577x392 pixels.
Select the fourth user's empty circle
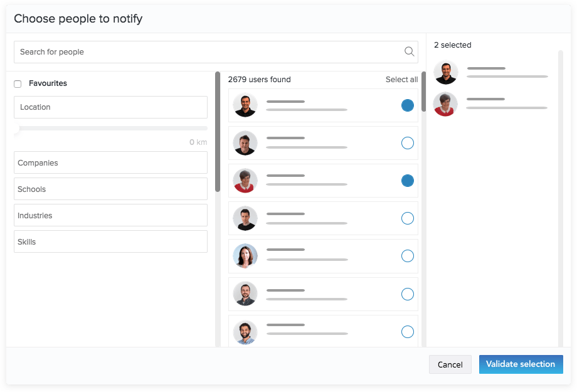[408, 218]
